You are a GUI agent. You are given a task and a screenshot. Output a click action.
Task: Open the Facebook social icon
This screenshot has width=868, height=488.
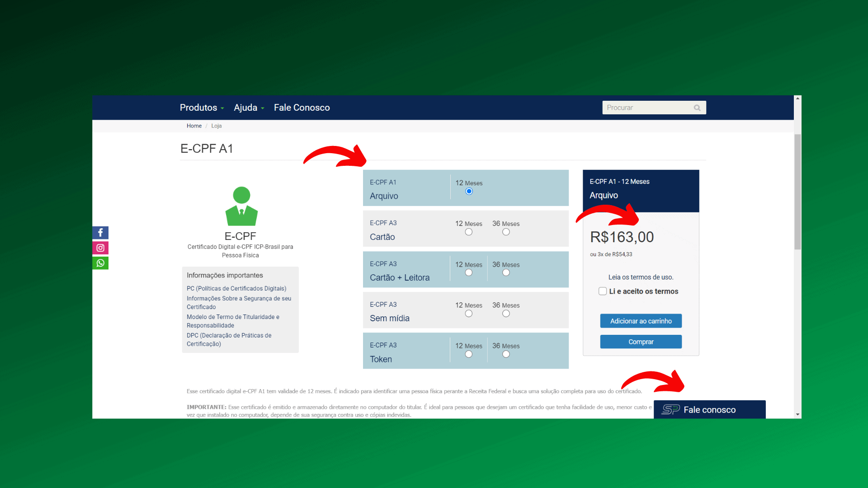(x=100, y=233)
